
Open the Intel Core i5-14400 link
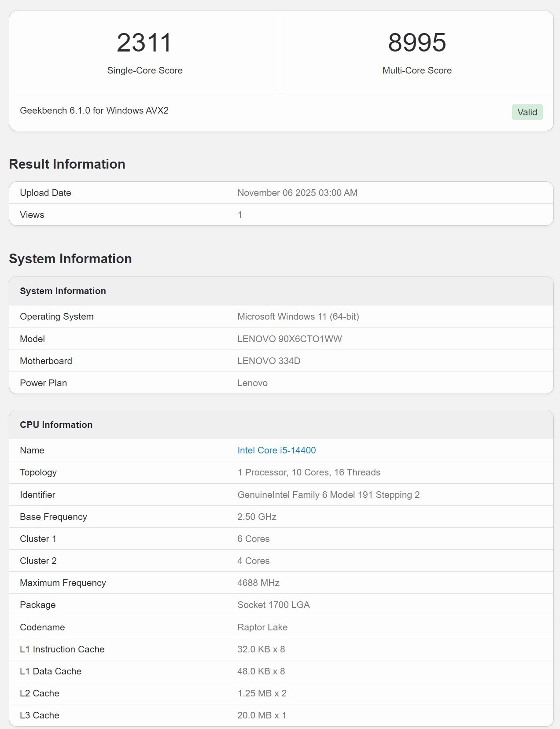[x=276, y=450]
